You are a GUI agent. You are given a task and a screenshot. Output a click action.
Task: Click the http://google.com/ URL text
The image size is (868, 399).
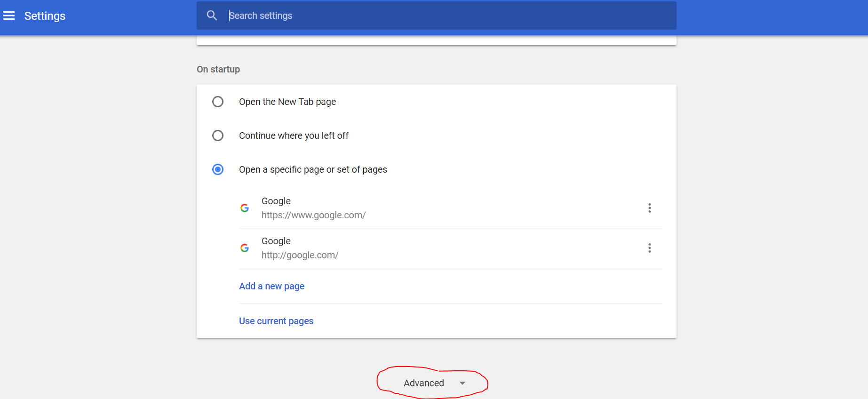(x=300, y=255)
